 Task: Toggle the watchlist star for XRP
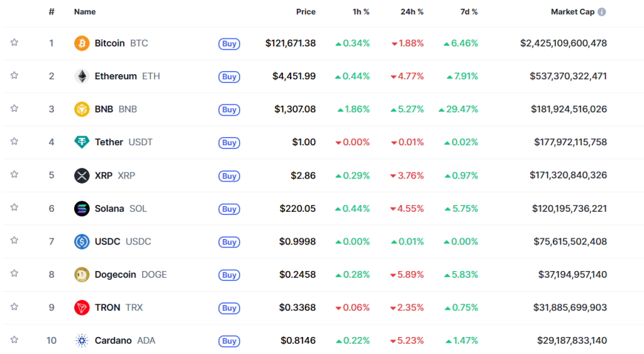click(x=14, y=175)
